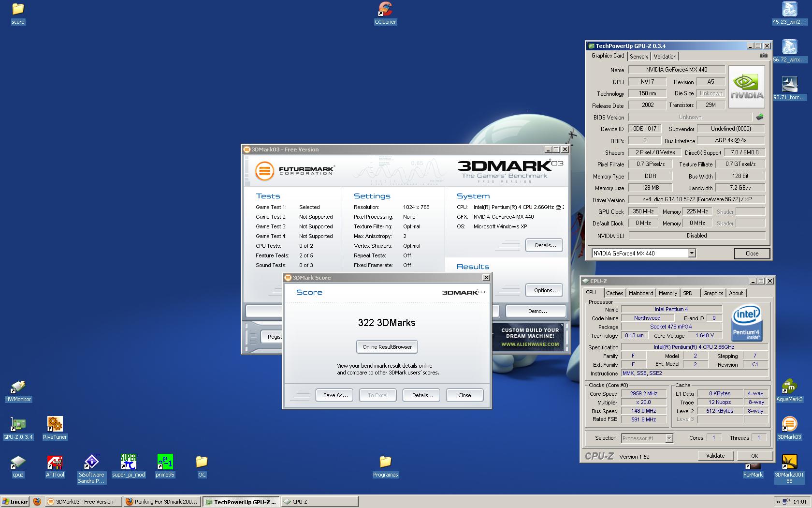Screen dimensions: 812x508
Task: Click Driver Version field in GPU-Z
Action: pos(696,199)
